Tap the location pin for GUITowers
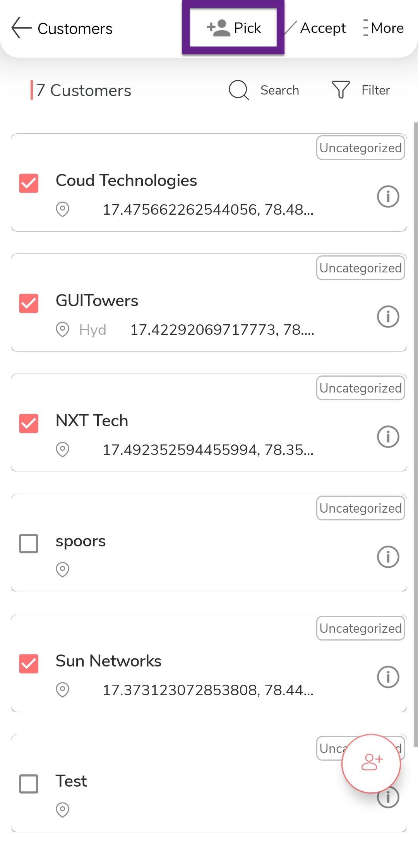This screenshot has width=418, height=868. [x=62, y=329]
